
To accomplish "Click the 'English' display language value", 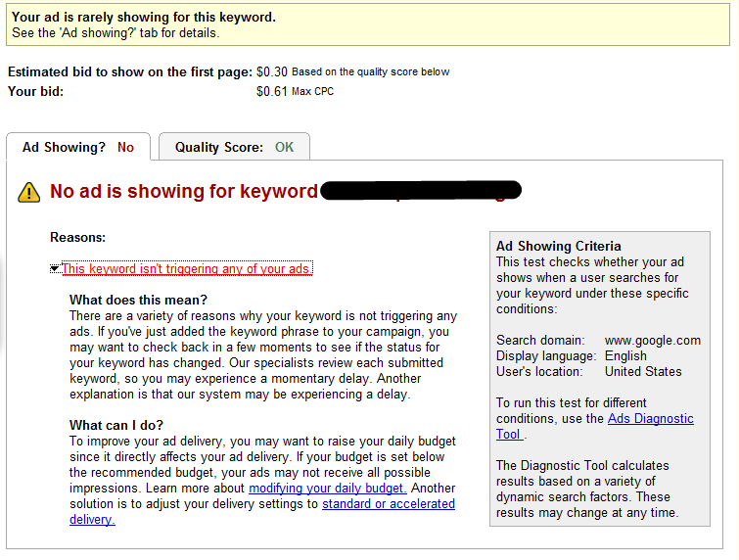I will pos(625,356).
